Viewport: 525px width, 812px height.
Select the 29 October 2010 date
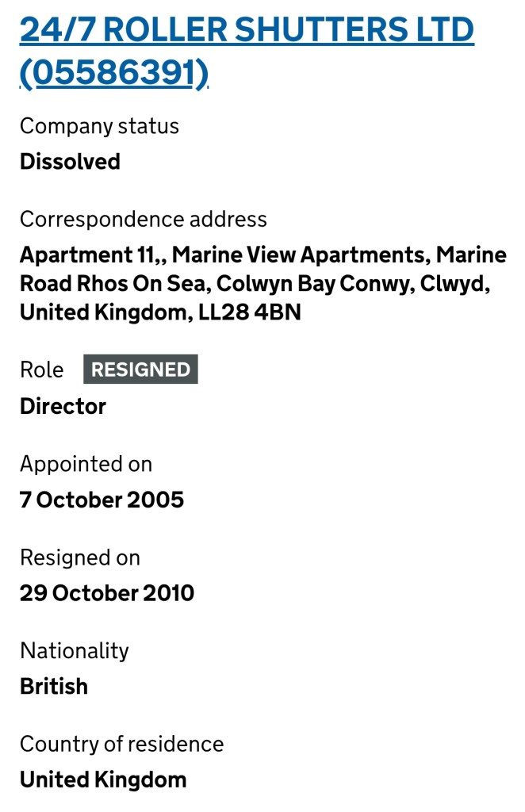[x=107, y=594]
